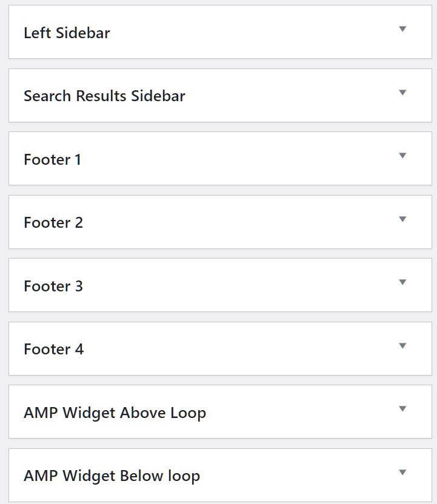Click the Left Sidebar dropdown arrow icon
The height and width of the screenshot is (504, 437).
(402, 29)
